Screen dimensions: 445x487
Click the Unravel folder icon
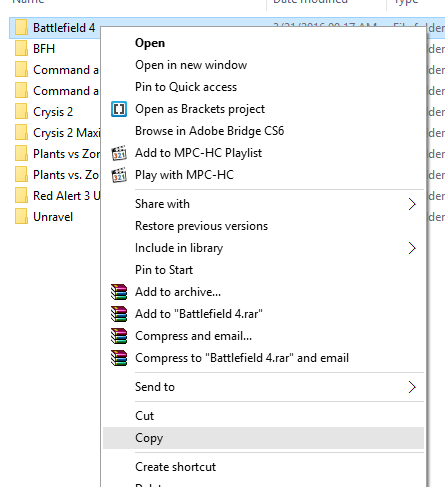[x=21, y=217]
